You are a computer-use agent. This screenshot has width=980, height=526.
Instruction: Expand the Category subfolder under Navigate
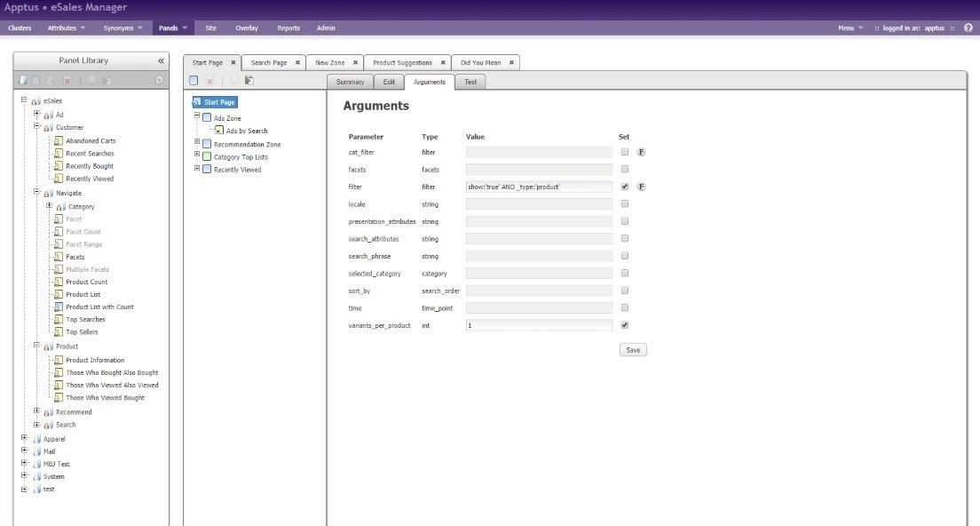click(49, 205)
